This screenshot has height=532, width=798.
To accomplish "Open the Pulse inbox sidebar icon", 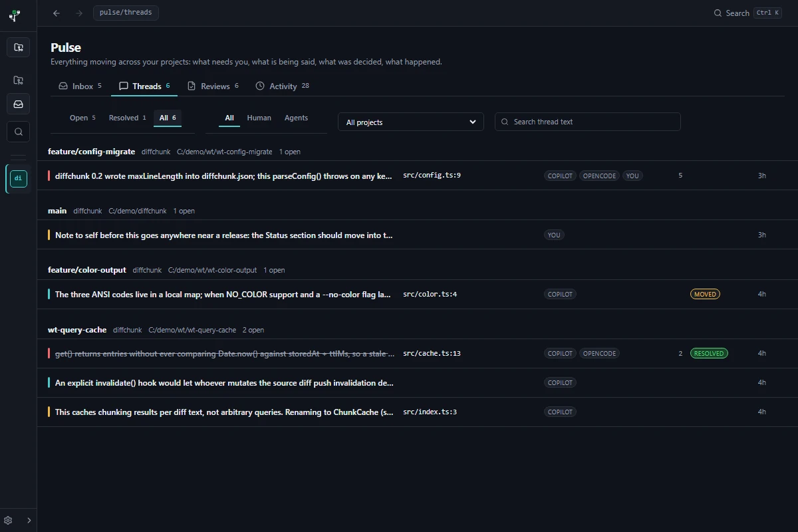I will point(19,104).
